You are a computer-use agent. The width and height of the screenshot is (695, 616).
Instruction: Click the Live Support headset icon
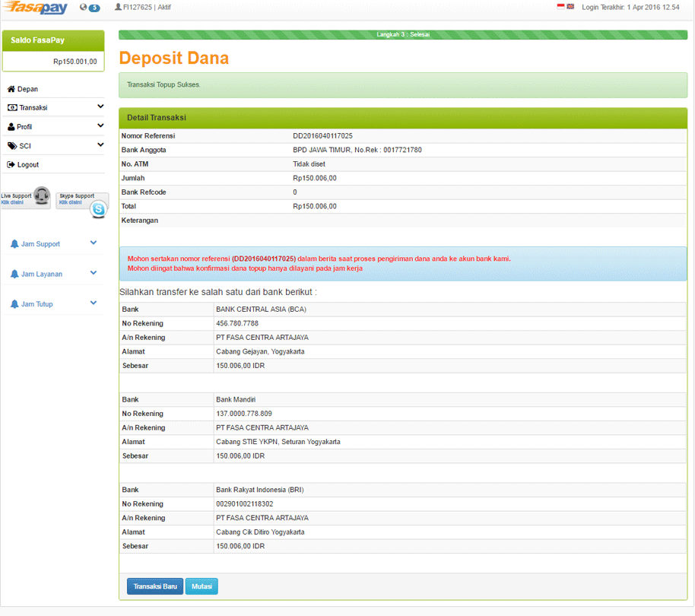pyautogui.click(x=42, y=196)
